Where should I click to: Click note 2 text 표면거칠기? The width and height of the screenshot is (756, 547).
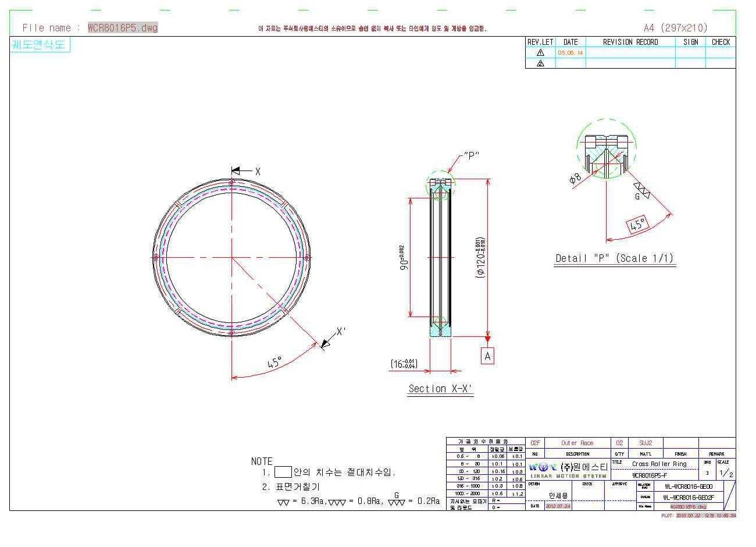pyautogui.click(x=298, y=486)
